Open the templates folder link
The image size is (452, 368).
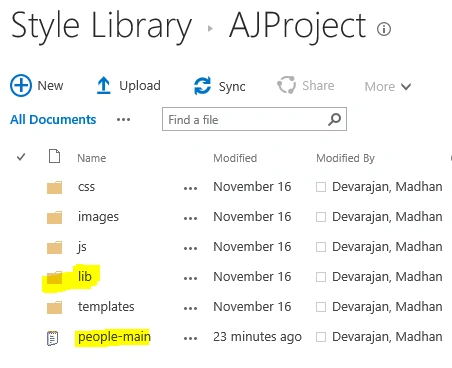[x=106, y=307]
